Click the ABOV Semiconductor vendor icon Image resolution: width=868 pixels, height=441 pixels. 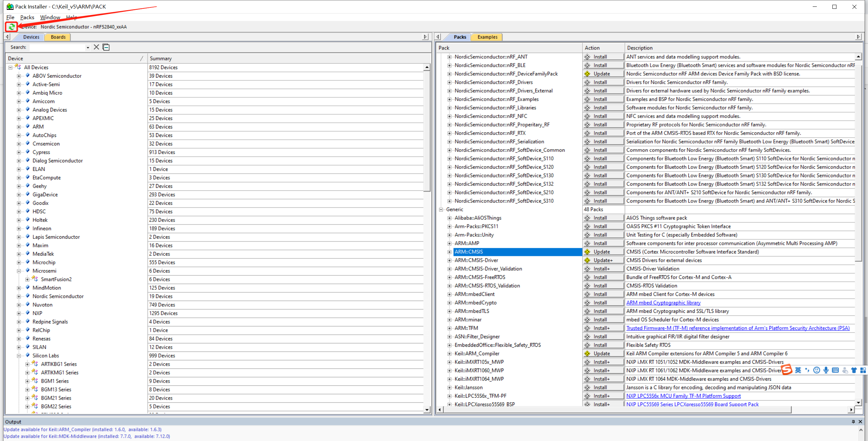pyautogui.click(x=28, y=76)
